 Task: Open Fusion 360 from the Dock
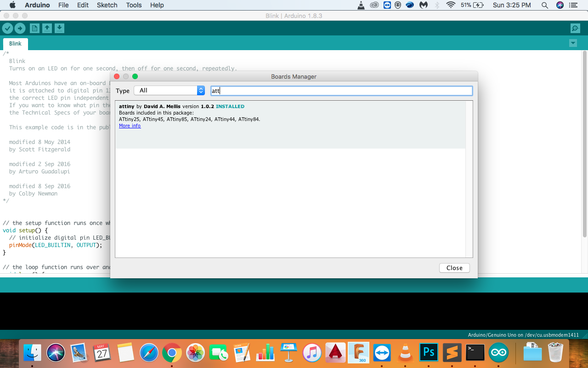pyautogui.click(x=359, y=353)
